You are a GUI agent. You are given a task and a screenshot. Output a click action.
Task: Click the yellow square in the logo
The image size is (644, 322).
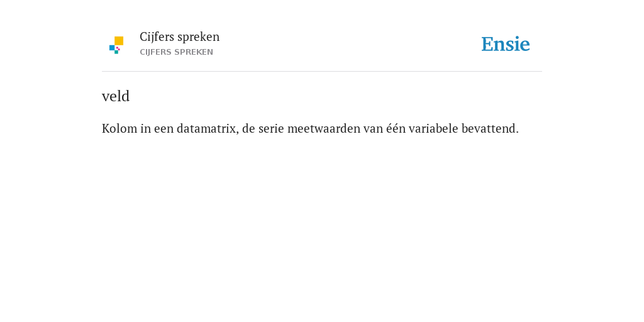coord(119,41)
